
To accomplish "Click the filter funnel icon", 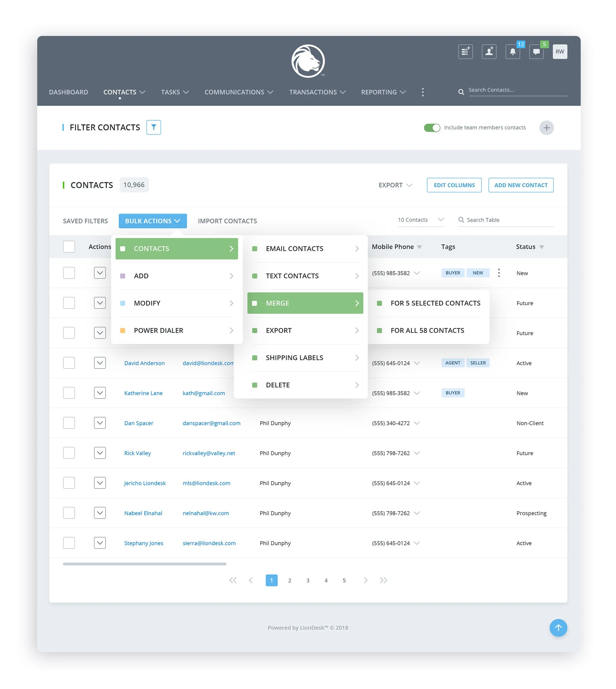I will [154, 127].
